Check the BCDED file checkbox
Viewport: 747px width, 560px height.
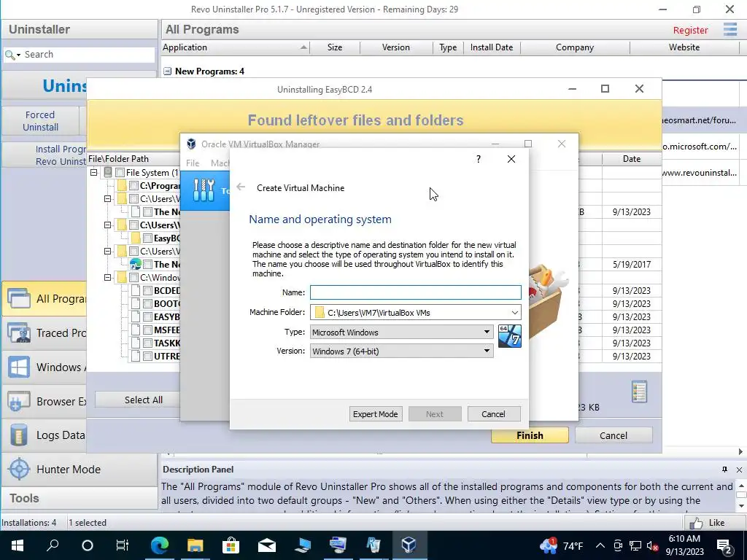point(147,290)
